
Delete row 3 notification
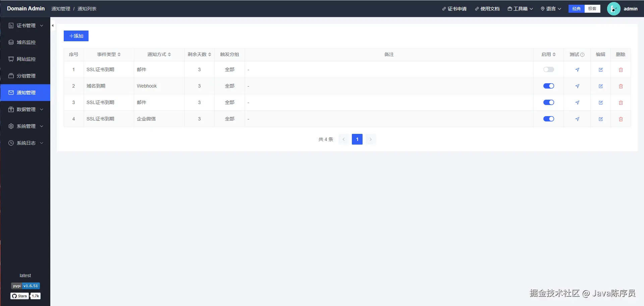621,103
